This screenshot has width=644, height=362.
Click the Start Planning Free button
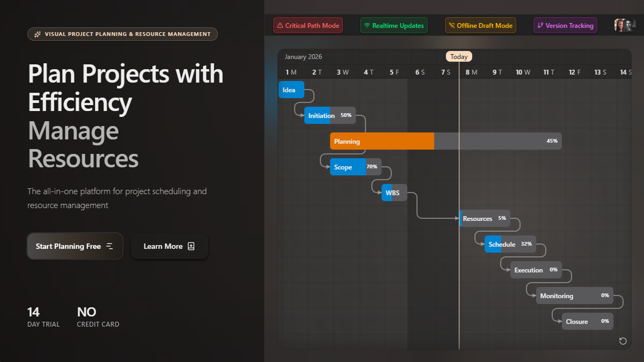75,246
